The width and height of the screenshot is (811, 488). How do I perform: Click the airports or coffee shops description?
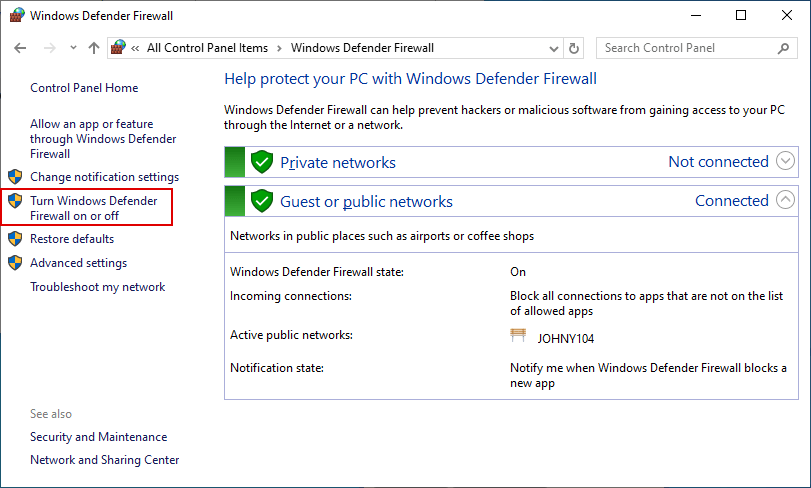(x=382, y=236)
